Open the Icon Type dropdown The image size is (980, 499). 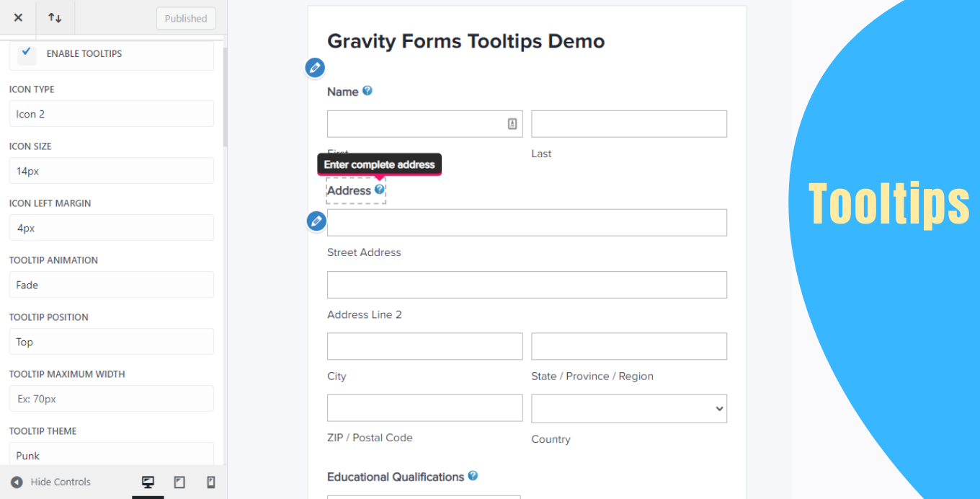pyautogui.click(x=112, y=114)
